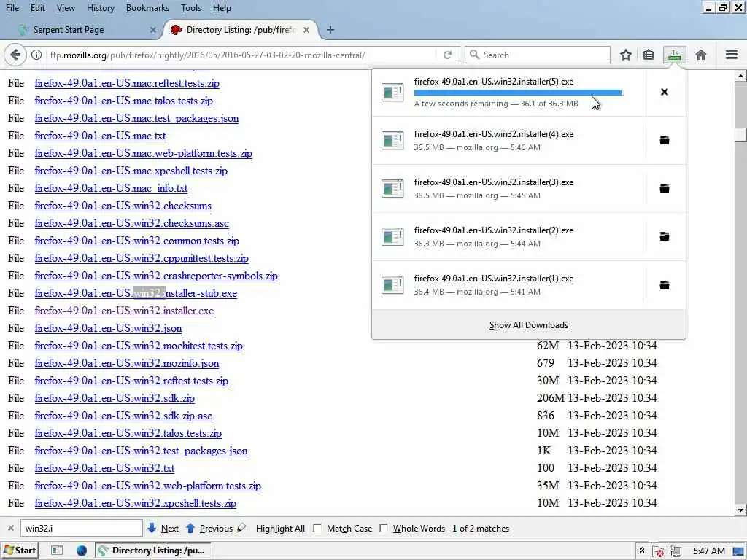This screenshot has height=560, width=747.
Task: Open containing folder for installer(3).exe
Action: (x=664, y=188)
